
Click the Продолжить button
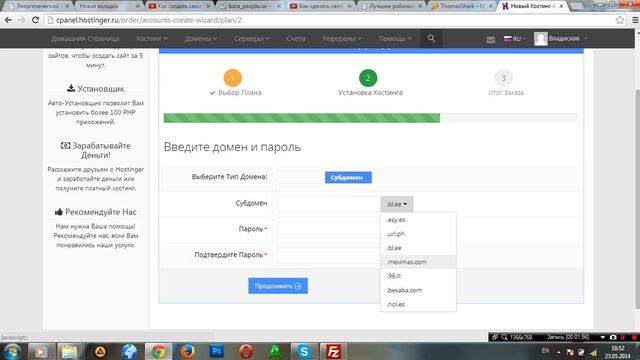(278, 286)
